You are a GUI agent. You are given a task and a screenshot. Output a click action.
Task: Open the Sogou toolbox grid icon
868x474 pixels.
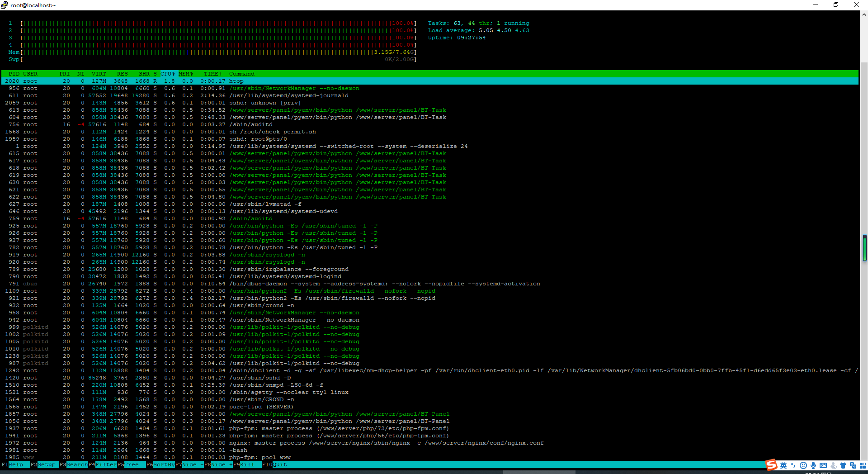(863, 465)
